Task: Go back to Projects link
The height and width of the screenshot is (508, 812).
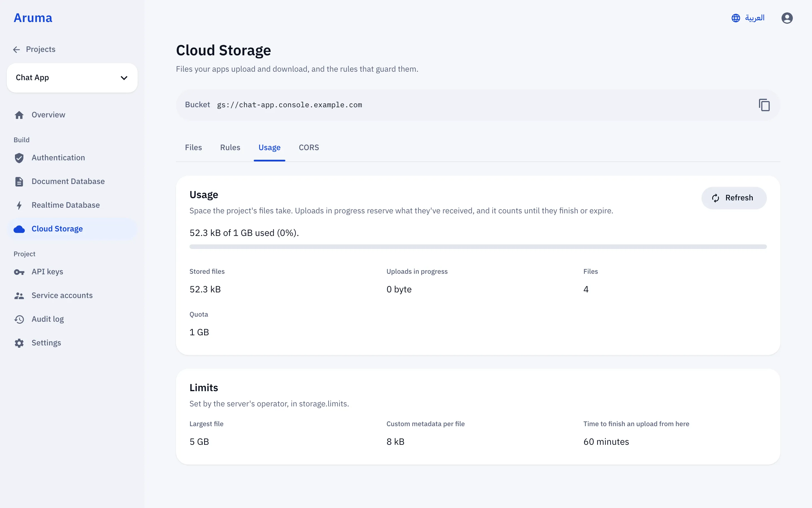Action: [x=34, y=49]
